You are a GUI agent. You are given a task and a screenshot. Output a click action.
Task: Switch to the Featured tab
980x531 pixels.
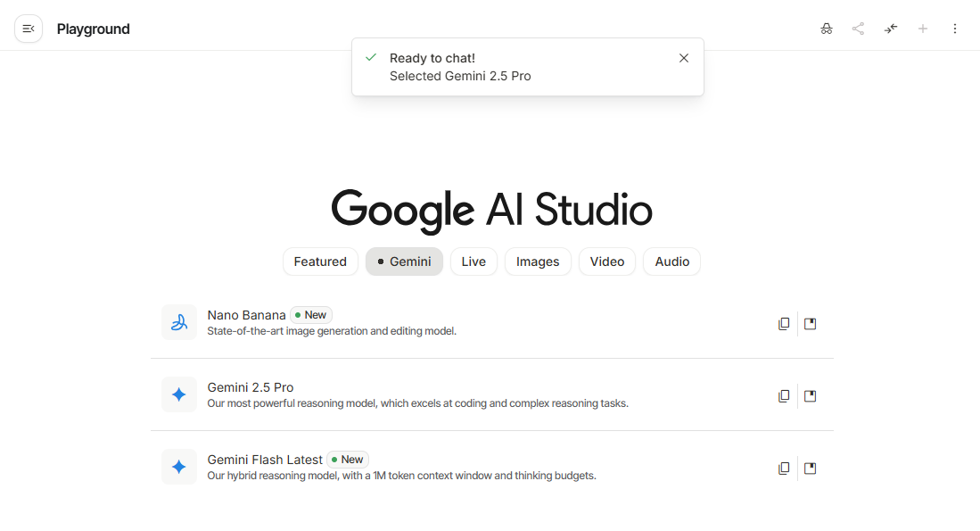(x=320, y=261)
